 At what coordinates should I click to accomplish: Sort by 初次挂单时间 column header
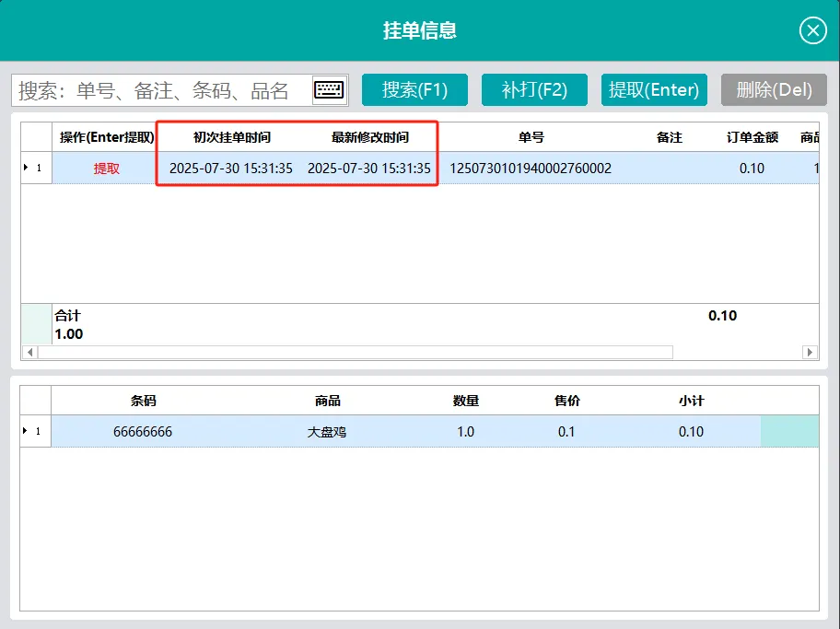(231, 137)
